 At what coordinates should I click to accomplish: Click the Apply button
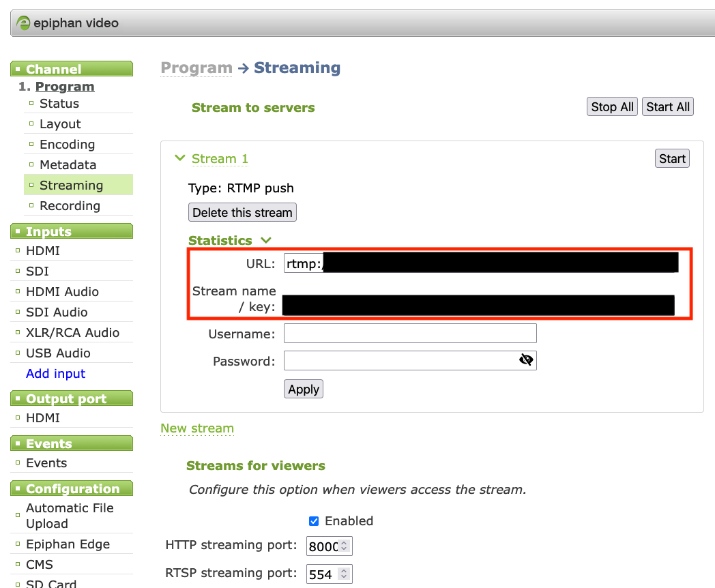point(303,389)
